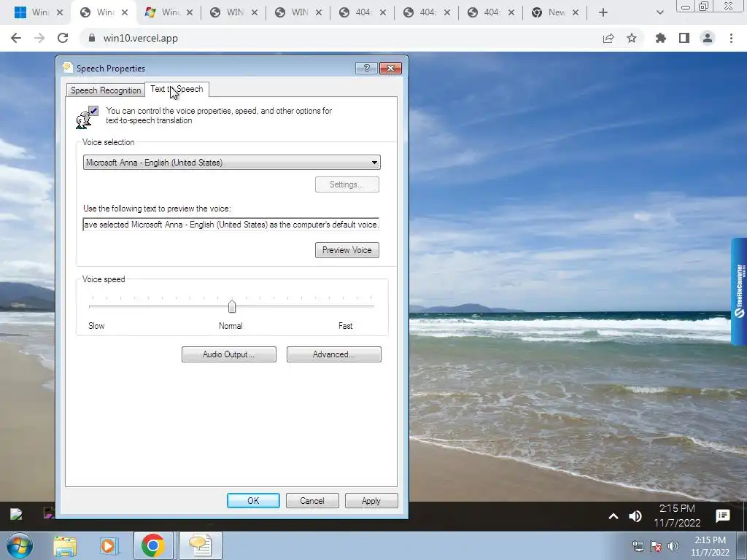Bookmark this page with star
Screen dimensions: 747x560
click(632, 38)
